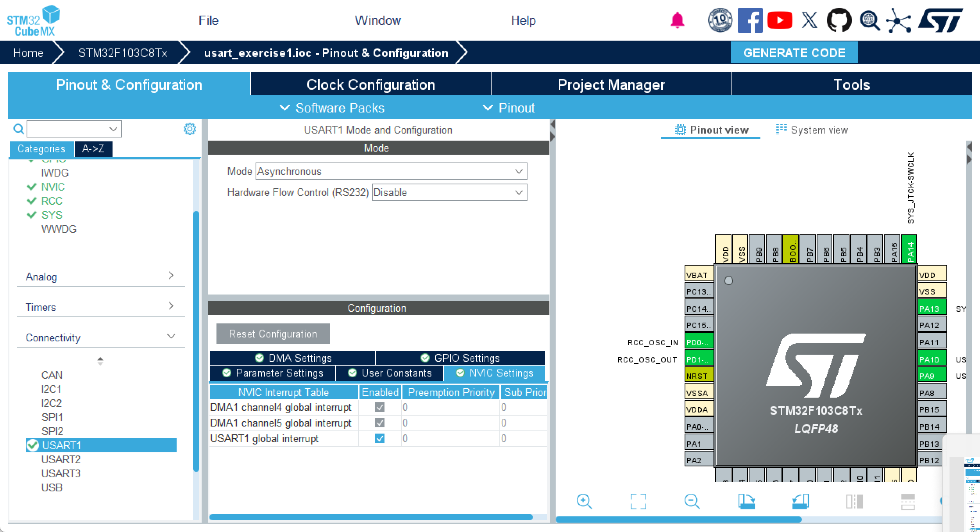Zoom in on the chip pinout
The image size is (980, 532).
click(584, 501)
